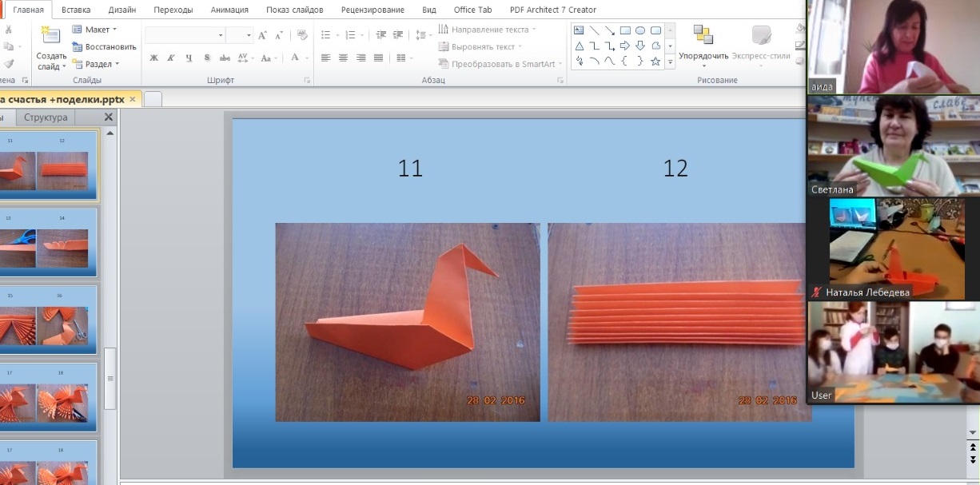980x485 pixels.
Task: Choose the isosceles triangle shape
Action: tap(579, 46)
